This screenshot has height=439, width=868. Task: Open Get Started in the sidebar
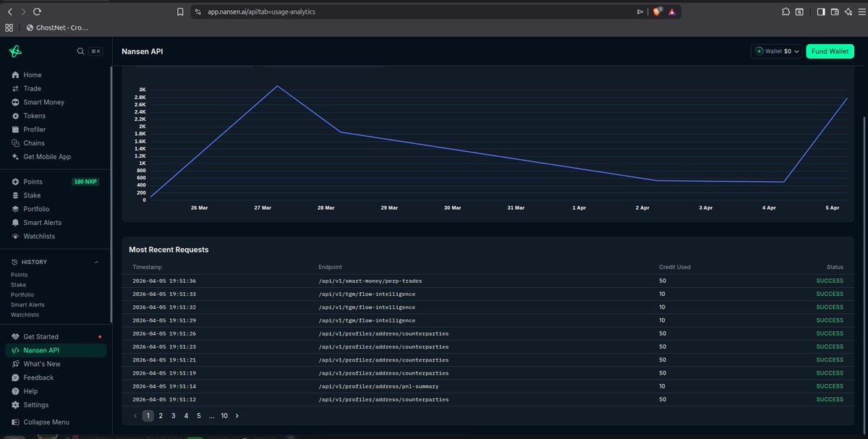coord(41,336)
